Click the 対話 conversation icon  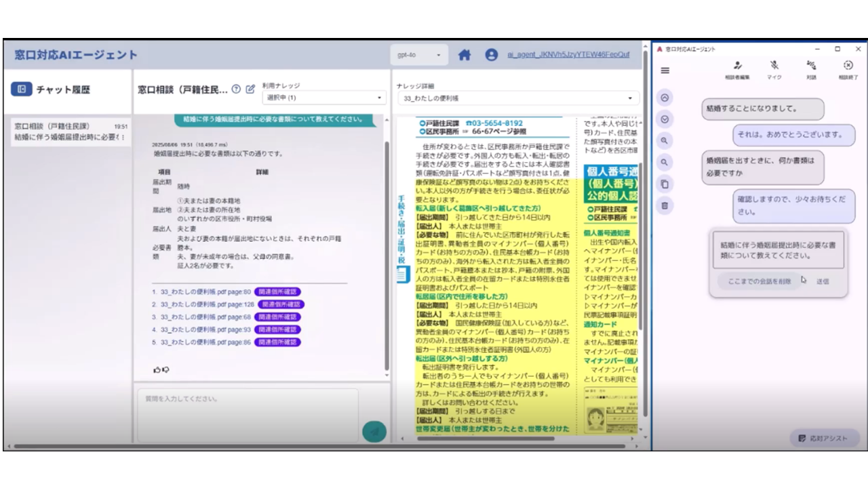tap(812, 66)
